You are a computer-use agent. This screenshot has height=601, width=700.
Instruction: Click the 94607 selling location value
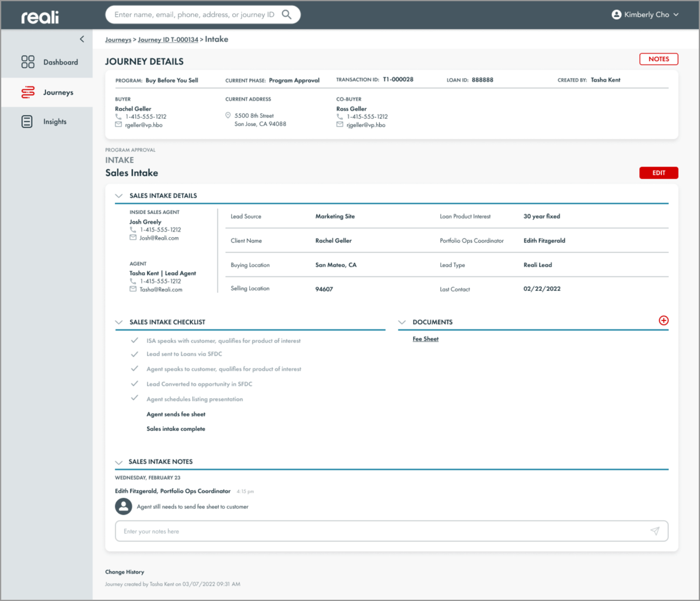click(324, 289)
